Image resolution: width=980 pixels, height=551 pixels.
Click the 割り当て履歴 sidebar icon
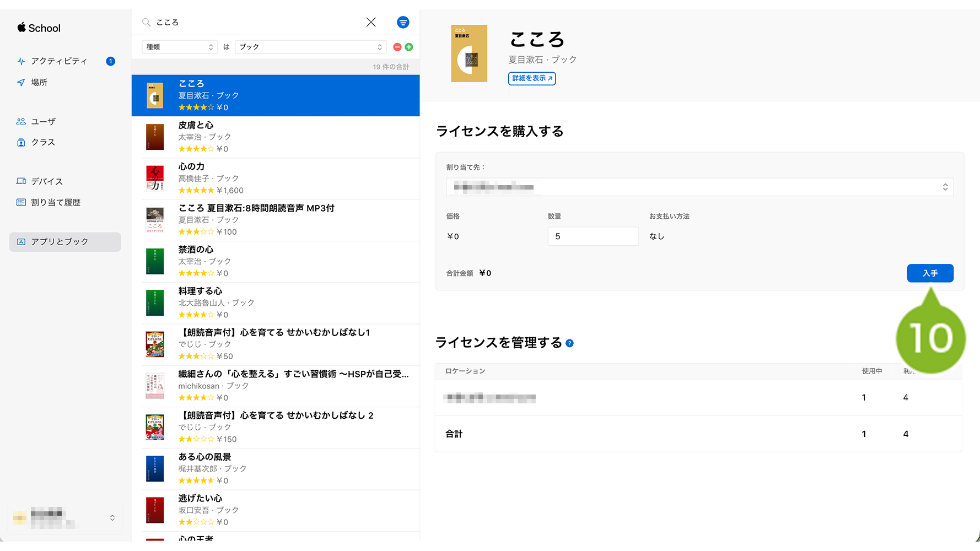pyautogui.click(x=21, y=202)
